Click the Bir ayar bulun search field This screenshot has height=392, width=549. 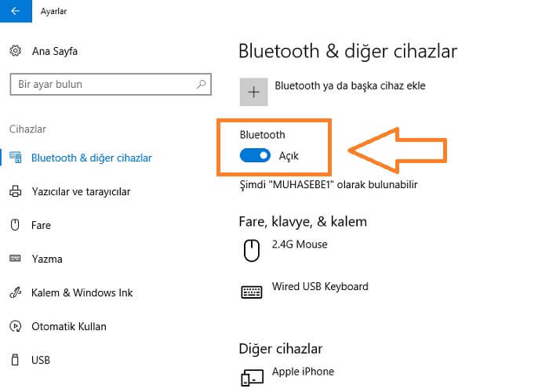coord(102,84)
